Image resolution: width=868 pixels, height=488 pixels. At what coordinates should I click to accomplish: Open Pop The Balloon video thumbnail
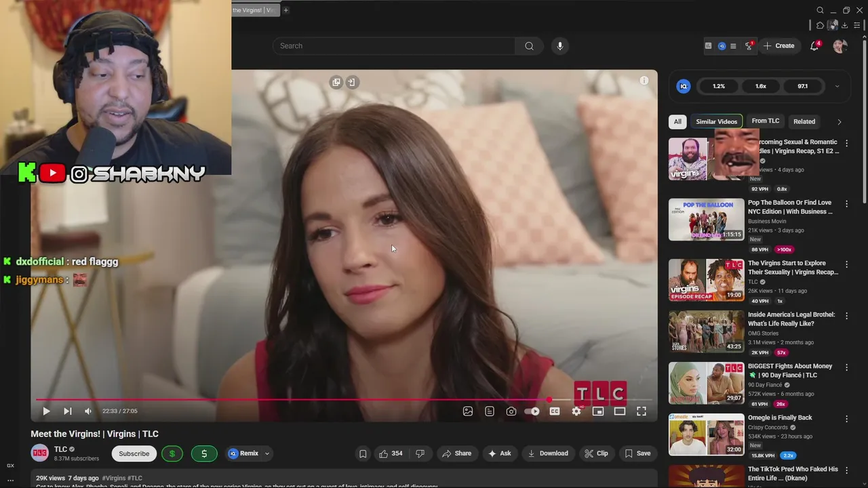coord(706,220)
